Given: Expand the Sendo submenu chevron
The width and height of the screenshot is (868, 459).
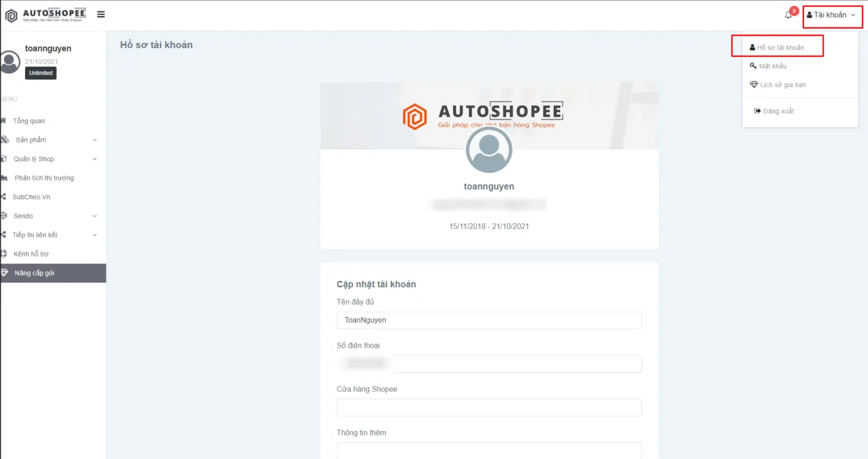Looking at the screenshot, I should coord(95,216).
